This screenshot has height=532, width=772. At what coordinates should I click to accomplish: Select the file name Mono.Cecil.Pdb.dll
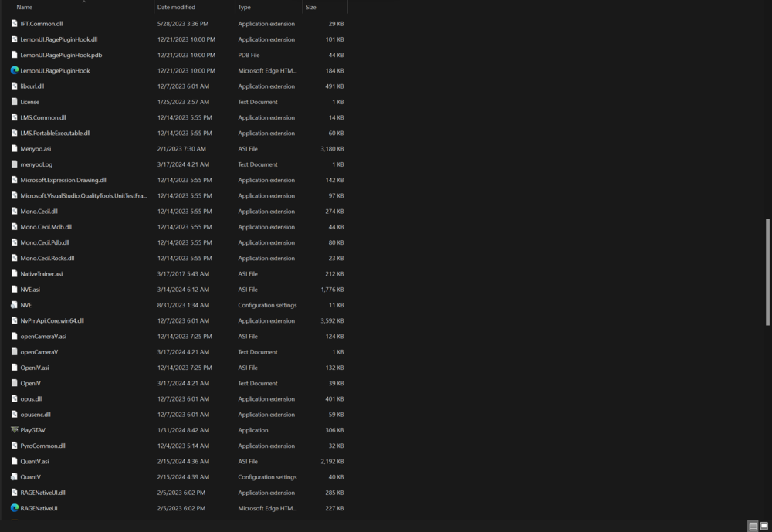tap(45, 242)
